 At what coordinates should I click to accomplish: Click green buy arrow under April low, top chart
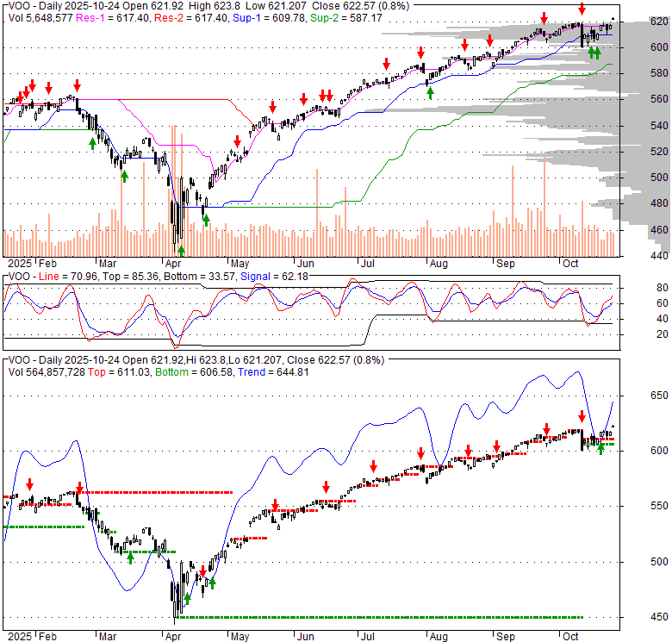coord(181,250)
